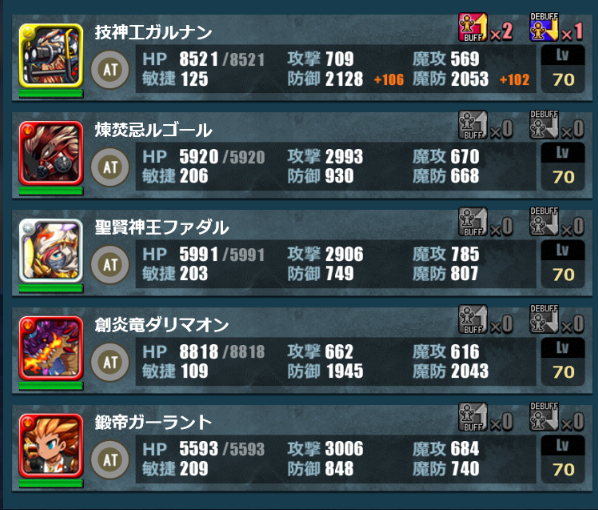Click active DEBUFF x1 icon for ガルナン
This screenshot has width=598, height=510.
544,27
